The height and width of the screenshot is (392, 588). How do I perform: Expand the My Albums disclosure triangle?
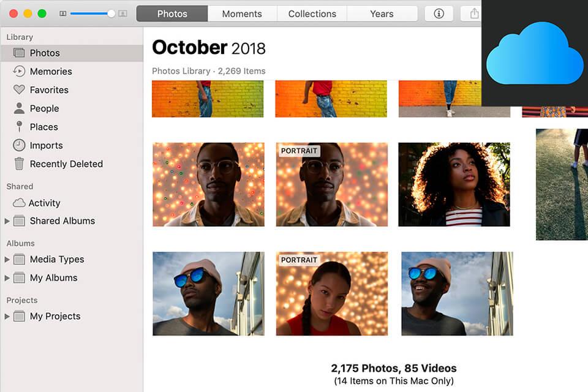coord(7,278)
